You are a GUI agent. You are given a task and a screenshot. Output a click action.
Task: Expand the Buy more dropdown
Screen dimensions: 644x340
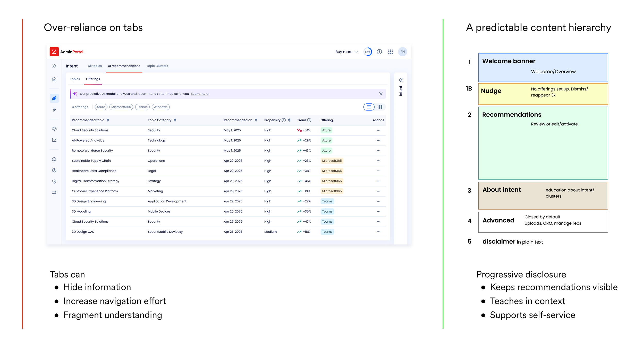[x=346, y=52]
